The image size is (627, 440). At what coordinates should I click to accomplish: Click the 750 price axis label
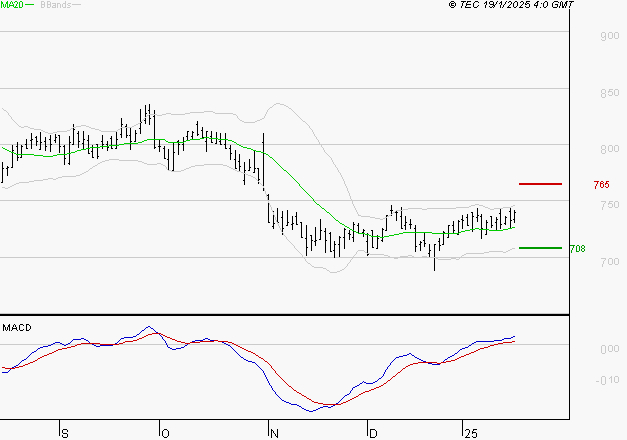pyautogui.click(x=610, y=205)
